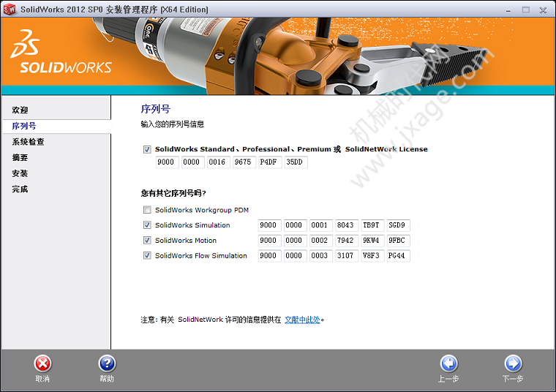Click the 您有其它序列号吗? heading
This screenshot has width=556, height=392.
click(x=173, y=193)
